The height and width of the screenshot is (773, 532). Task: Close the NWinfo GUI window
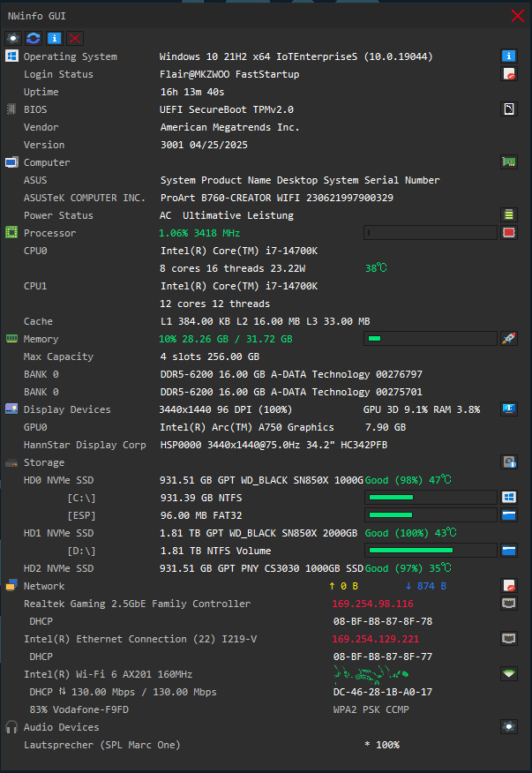(x=517, y=16)
